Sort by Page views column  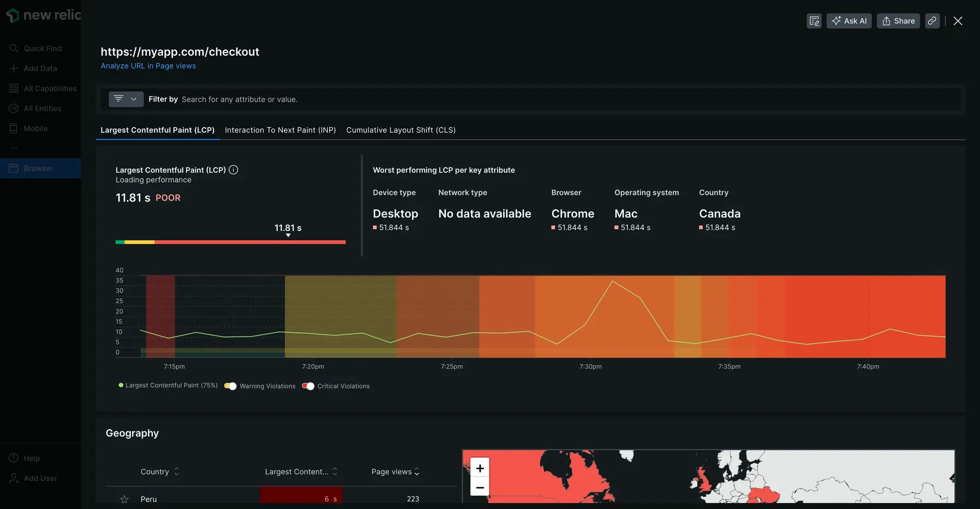(395, 472)
